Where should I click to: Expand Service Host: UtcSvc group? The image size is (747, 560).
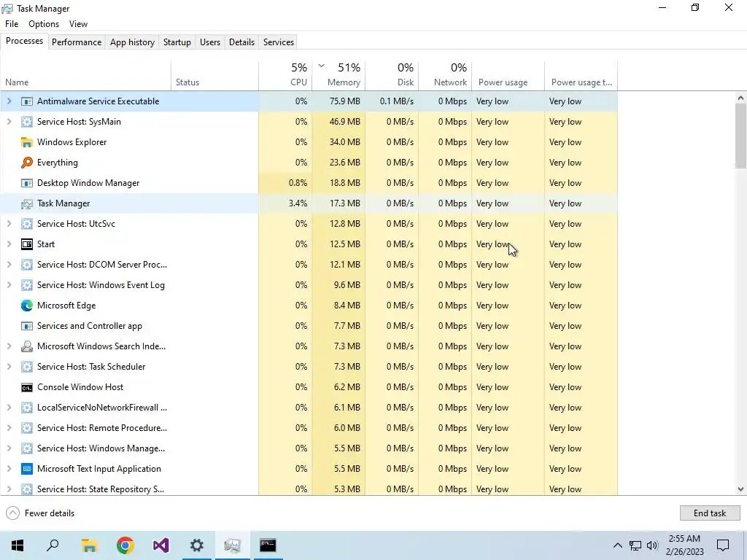tap(9, 224)
